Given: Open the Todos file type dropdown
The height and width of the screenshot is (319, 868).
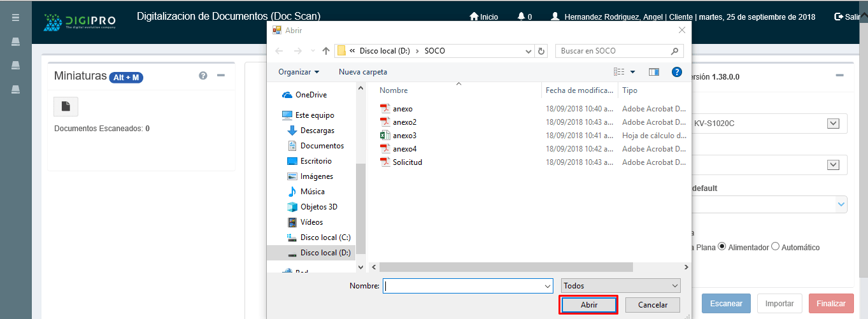Looking at the screenshot, I should point(621,286).
